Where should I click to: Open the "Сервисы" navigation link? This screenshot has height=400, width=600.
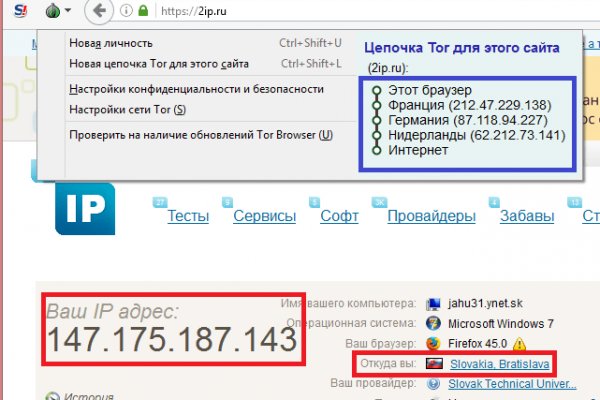tap(264, 217)
